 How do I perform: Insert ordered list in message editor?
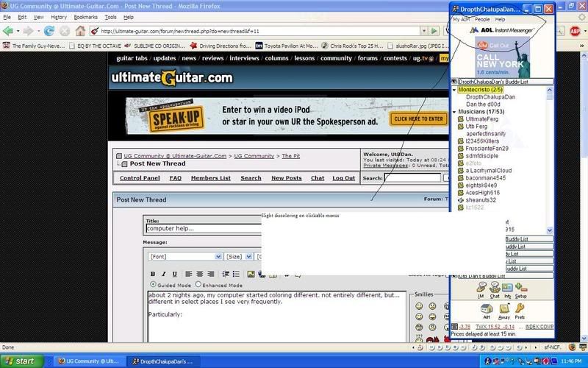[226, 274]
